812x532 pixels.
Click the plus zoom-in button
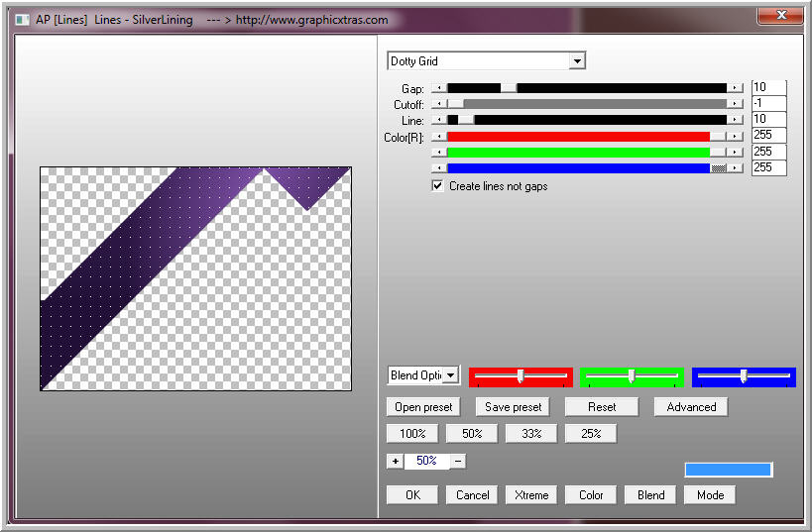(x=396, y=461)
